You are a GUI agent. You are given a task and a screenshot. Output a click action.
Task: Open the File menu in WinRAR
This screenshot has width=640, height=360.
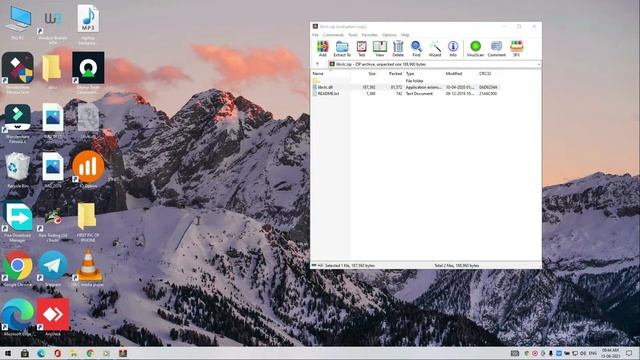[315, 35]
